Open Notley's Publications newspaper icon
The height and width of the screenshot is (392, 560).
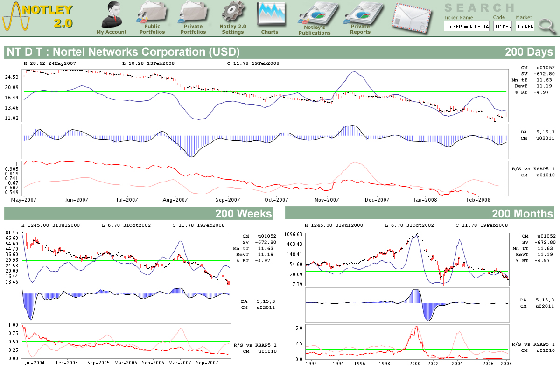(x=315, y=14)
